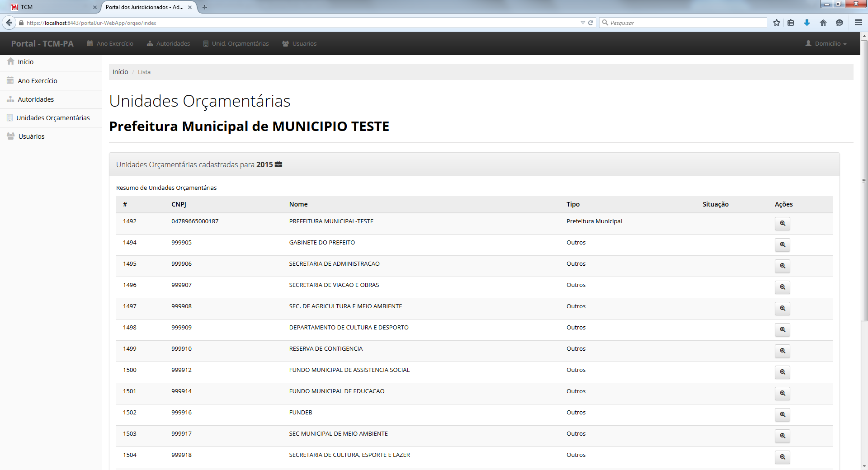Click view icon in FUNDEB row
This screenshot has height=470, width=868.
pos(782,415)
